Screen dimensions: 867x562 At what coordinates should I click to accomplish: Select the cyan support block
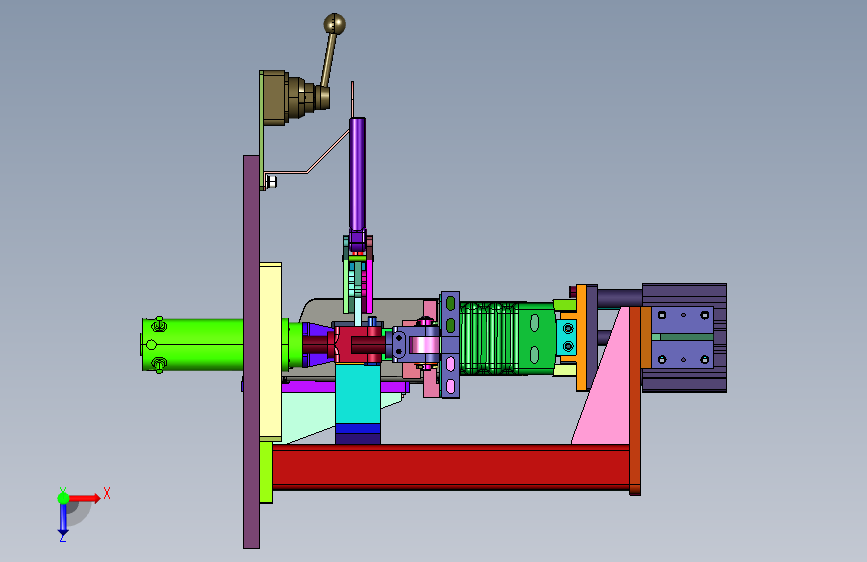tap(358, 394)
